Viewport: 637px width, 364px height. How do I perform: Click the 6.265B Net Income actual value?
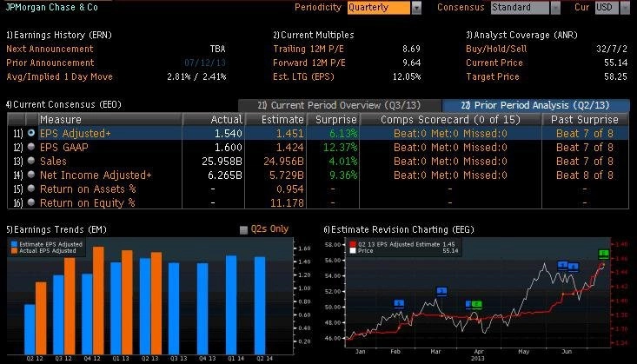click(225, 175)
